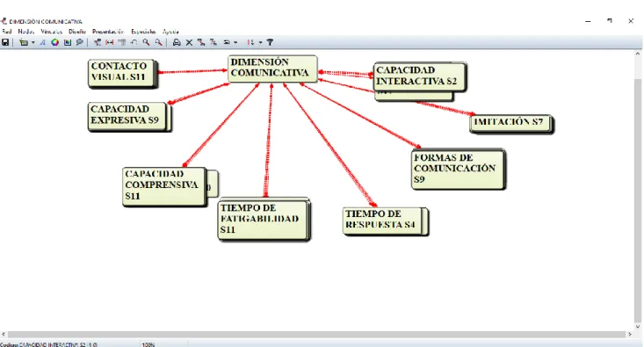Click the horizontal scrollbar left arrow
Viewport: 644px width, 347px height.
point(4,335)
